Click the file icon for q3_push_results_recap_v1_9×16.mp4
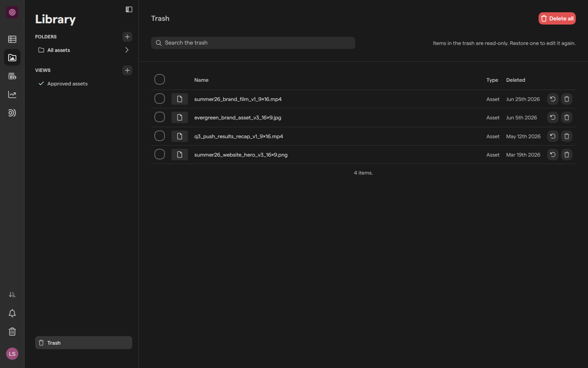Image resolution: width=588 pixels, height=368 pixels. click(180, 136)
